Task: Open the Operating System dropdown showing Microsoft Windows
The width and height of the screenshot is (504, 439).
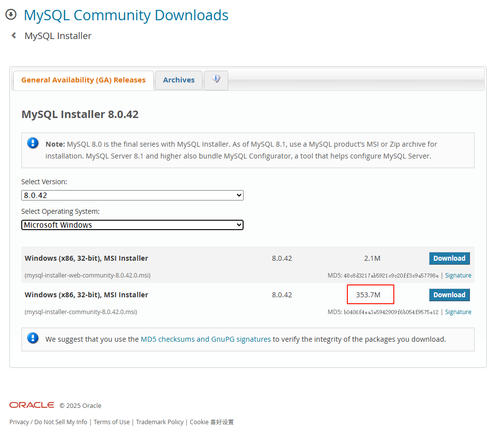Action: [x=132, y=225]
